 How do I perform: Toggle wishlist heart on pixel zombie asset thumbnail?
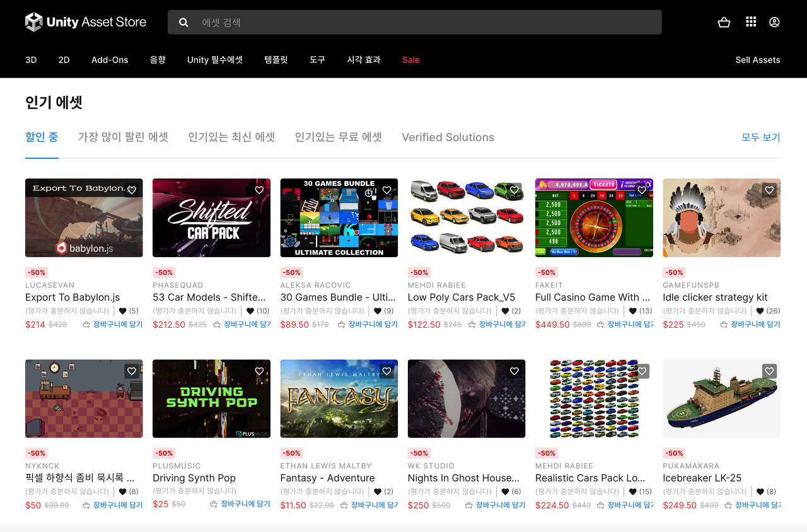[x=132, y=371]
